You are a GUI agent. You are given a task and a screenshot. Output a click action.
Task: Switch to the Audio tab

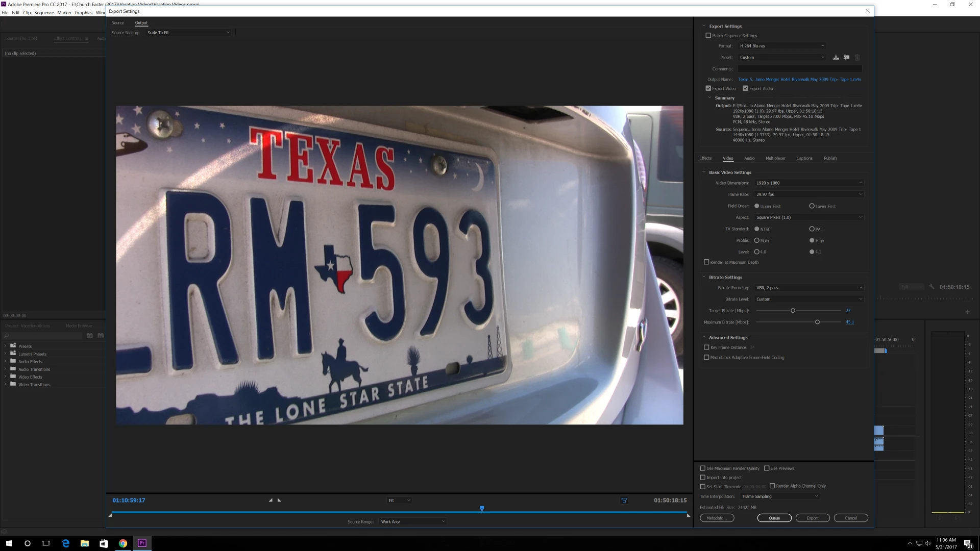749,158
